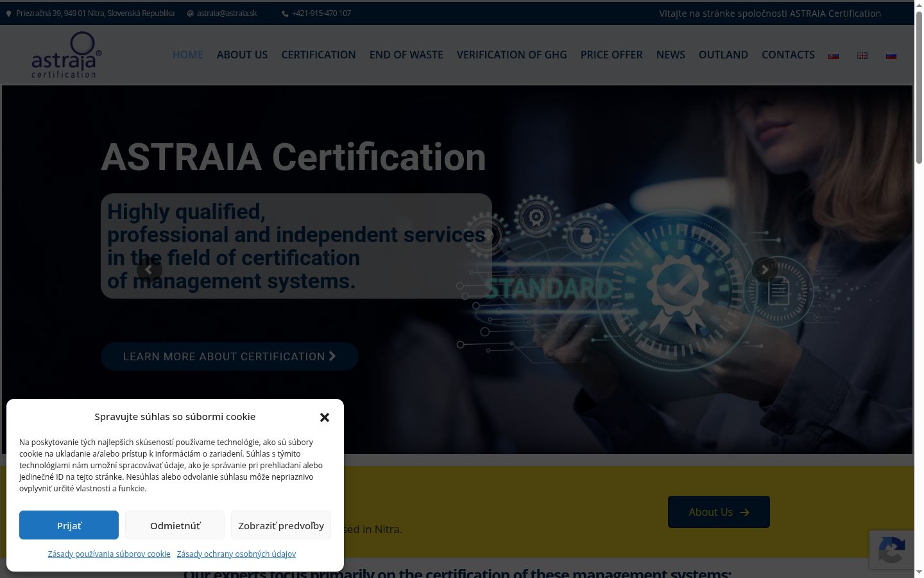Click the reCAPTCHA badge

pos(892,549)
